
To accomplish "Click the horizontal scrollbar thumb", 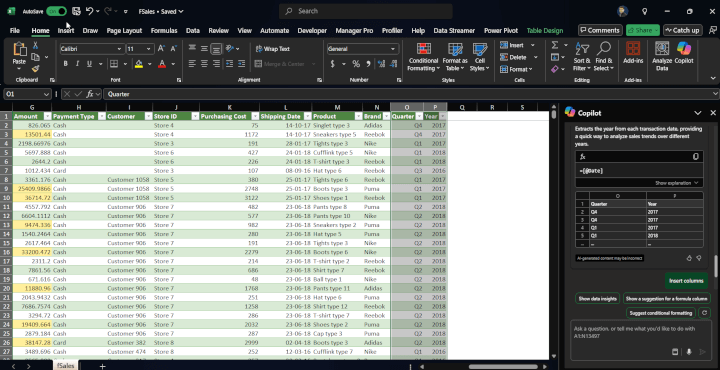I will click(x=503, y=366).
